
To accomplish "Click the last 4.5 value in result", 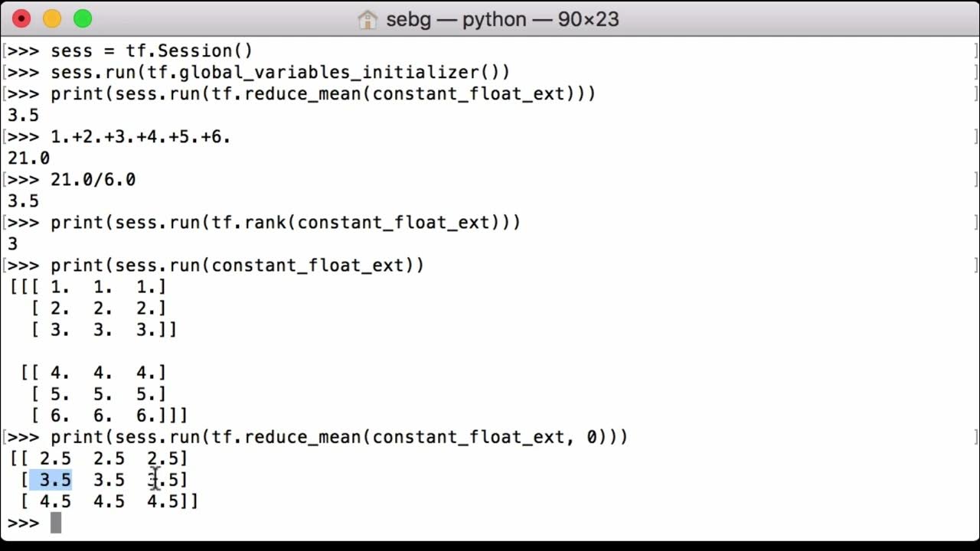I will coord(162,501).
